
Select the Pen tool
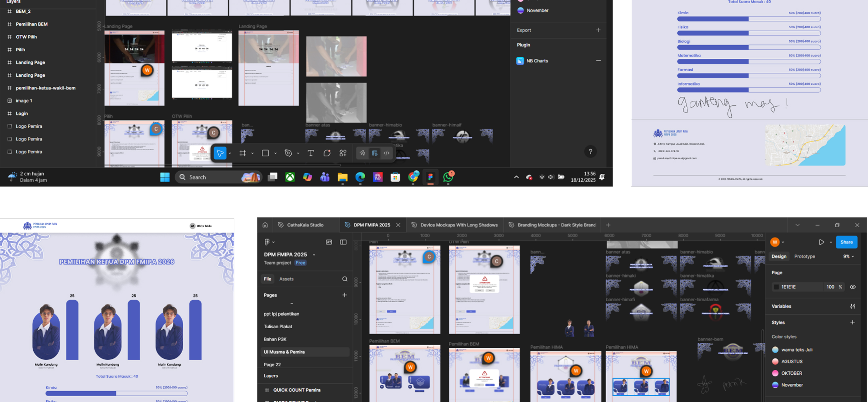tap(288, 153)
